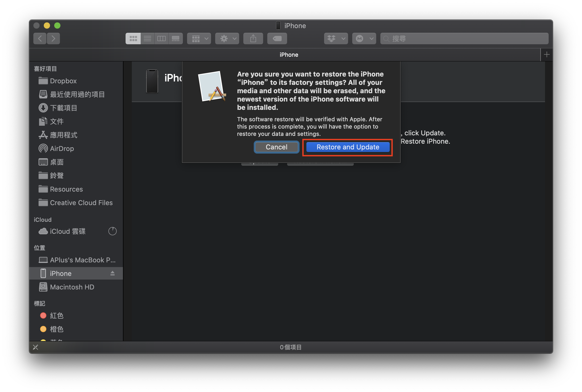Eject the iPhone with eject icon
Screen dimensions: 582x392
point(113,273)
